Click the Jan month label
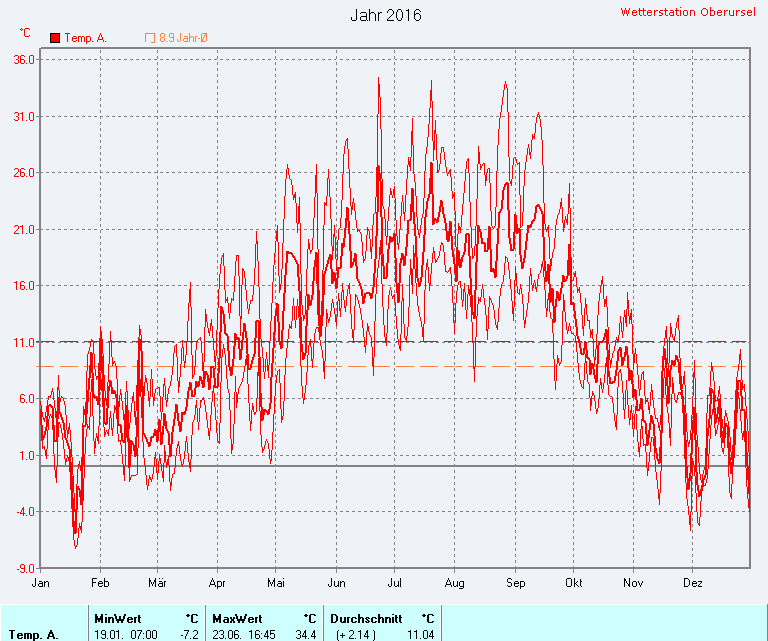 click(40, 583)
